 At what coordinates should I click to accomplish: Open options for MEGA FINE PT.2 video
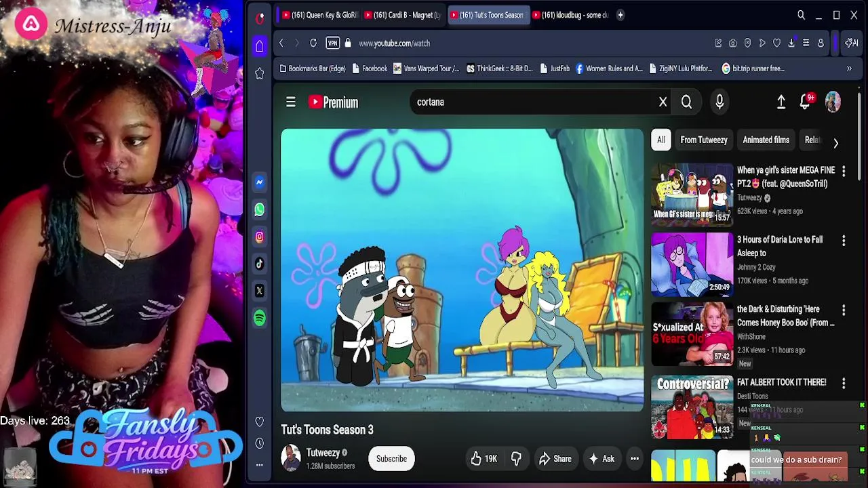[844, 171]
